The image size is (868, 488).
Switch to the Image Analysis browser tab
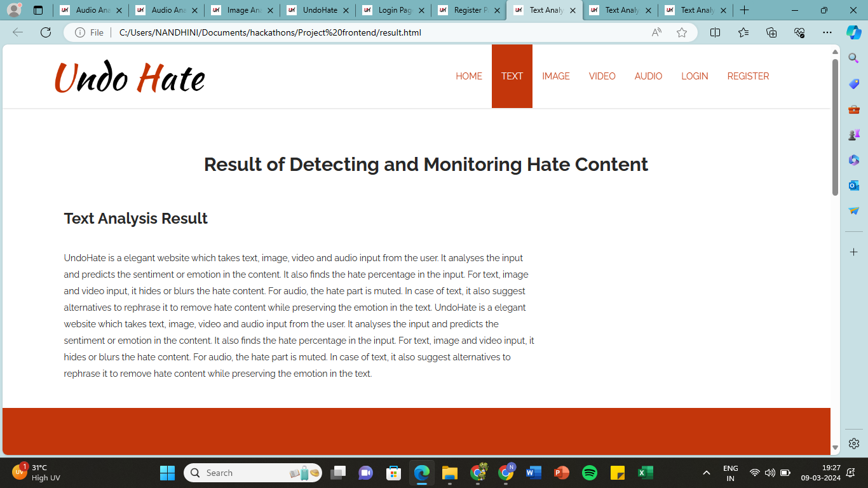point(241,10)
